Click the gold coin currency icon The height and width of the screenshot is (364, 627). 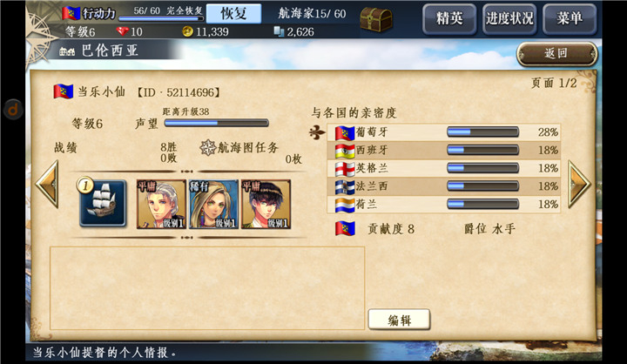(x=187, y=31)
